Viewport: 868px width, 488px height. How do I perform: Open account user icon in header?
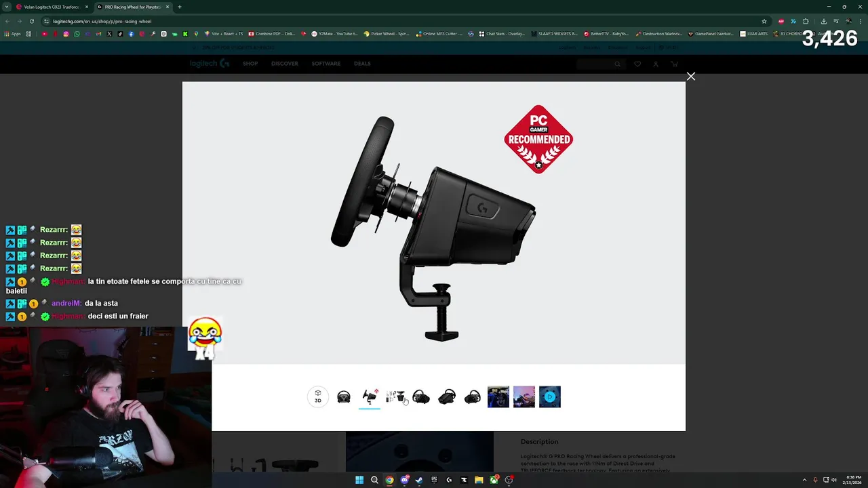click(656, 64)
